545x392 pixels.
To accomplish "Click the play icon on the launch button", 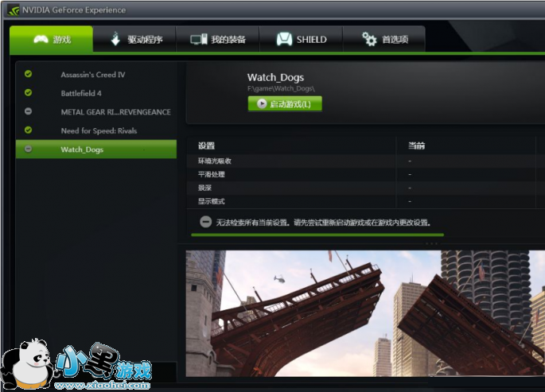I will coord(262,104).
